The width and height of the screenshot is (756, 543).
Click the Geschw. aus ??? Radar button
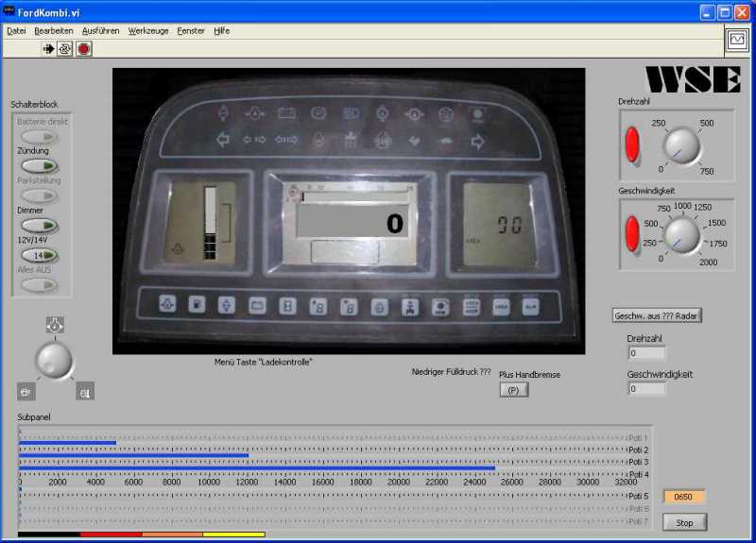click(x=657, y=316)
